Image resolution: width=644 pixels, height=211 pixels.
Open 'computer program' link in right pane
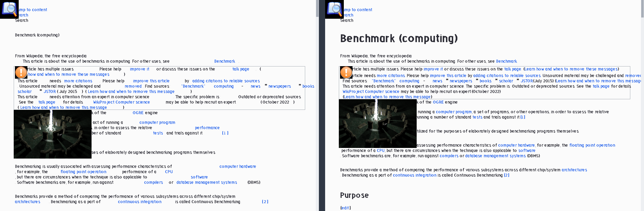click(454, 112)
